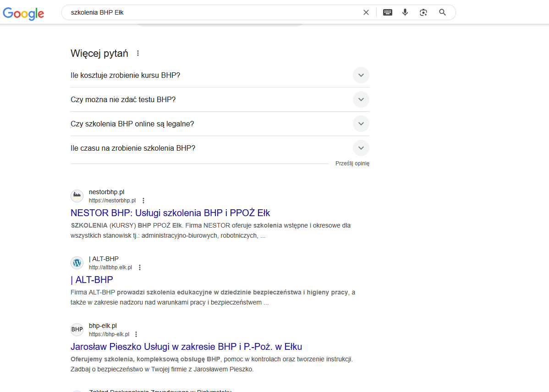This screenshot has width=549, height=392.
Task: Click nestorbhp.pl site name above result
Action: 106,192
